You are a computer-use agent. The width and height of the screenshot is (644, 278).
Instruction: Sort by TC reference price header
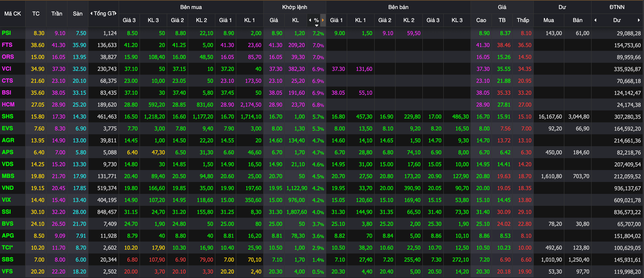pos(36,13)
